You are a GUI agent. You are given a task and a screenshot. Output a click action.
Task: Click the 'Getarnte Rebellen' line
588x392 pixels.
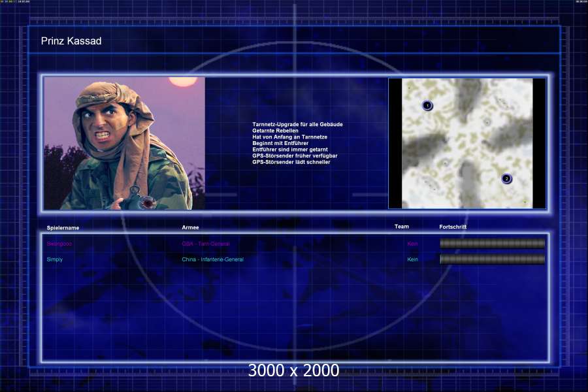point(275,131)
